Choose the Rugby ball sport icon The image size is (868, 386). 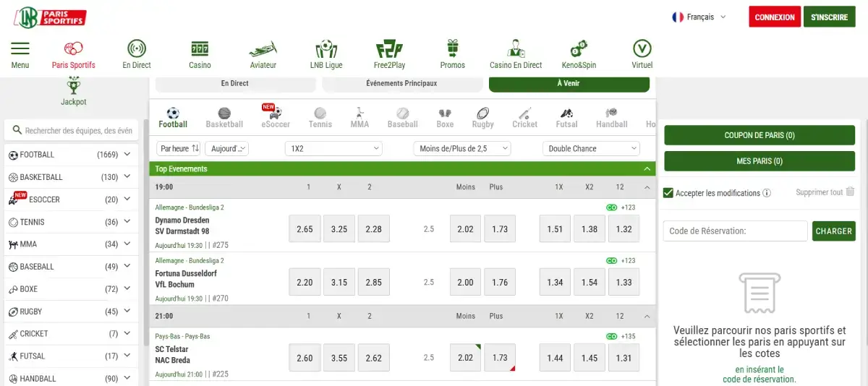[482, 113]
